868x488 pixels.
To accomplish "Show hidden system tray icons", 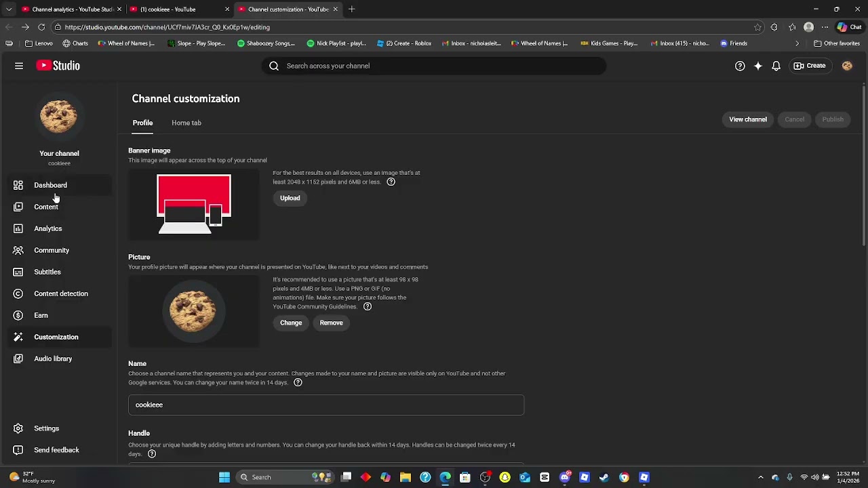I will 760,477.
